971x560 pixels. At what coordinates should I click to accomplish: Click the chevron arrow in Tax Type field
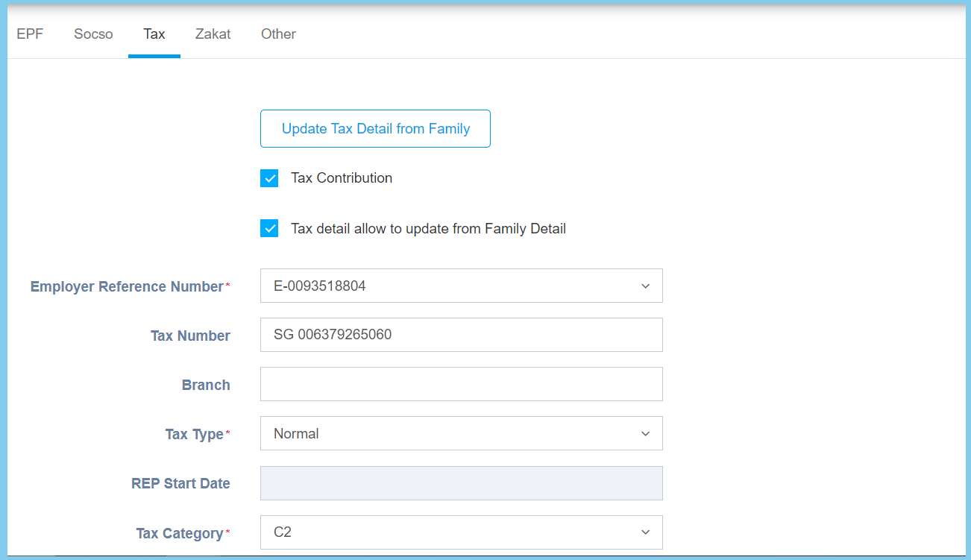(645, 434)
